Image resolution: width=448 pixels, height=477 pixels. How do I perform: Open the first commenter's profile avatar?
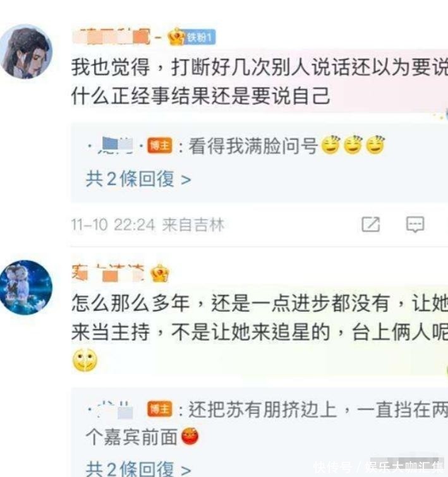(26, 52)
